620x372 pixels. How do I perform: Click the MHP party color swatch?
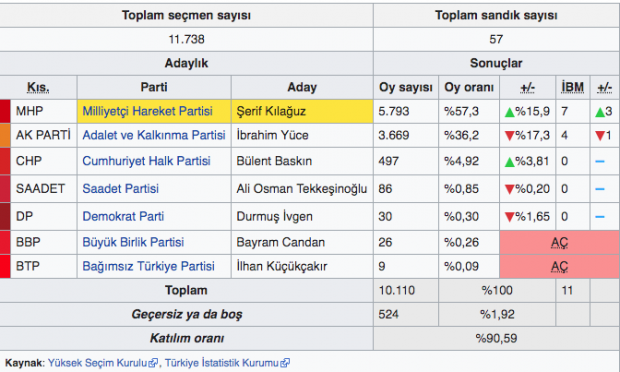coord(5,111)
